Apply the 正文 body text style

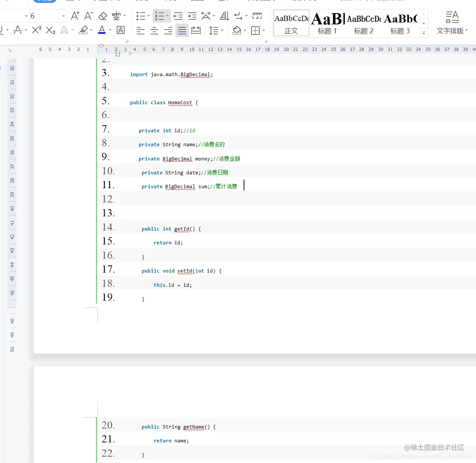tap(291, 24)
